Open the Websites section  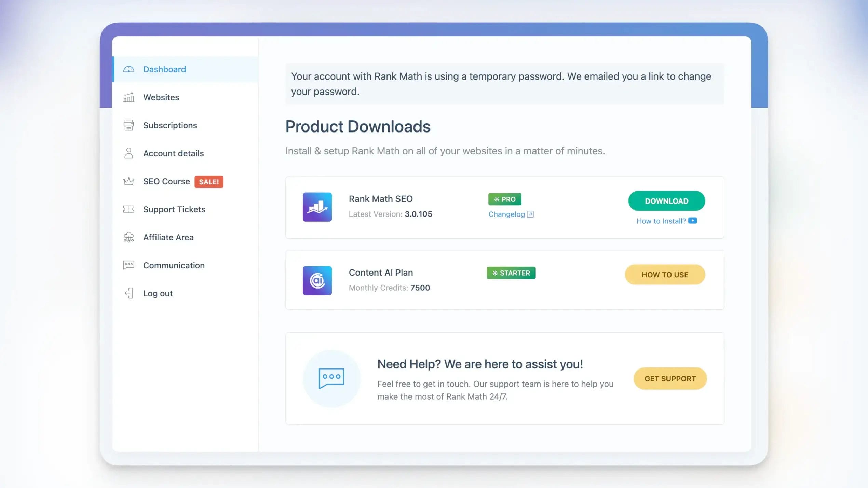point(161,97)
